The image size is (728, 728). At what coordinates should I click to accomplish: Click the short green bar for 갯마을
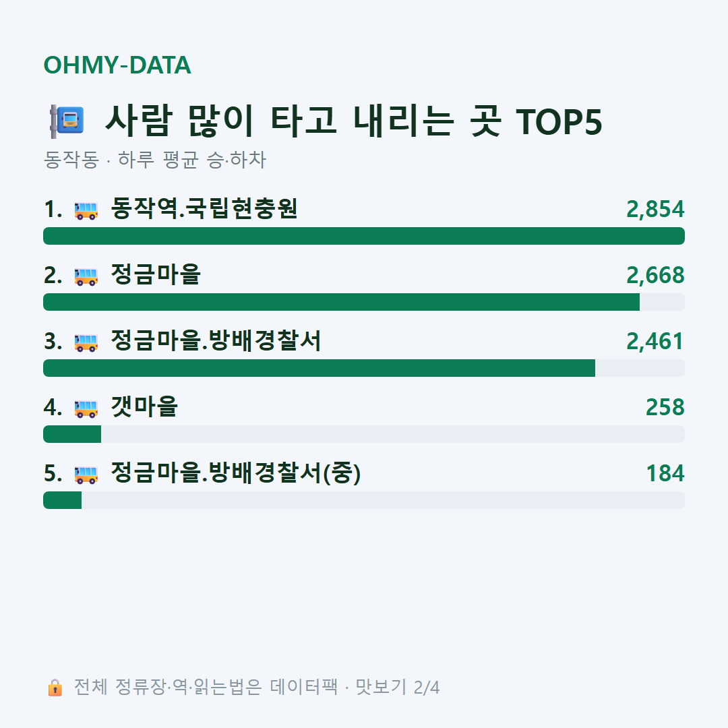coord(72,434)
